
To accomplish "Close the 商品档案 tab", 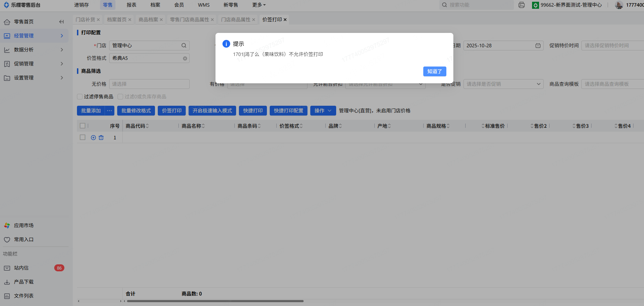I will pyautogui.click(x=161, y=20).
